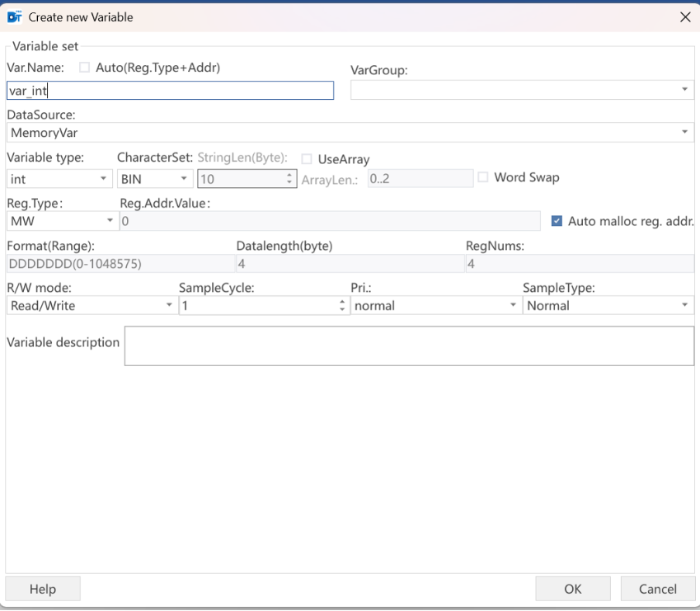Image resolution: width=700 pixels, height=611 pixels.
Task: Decrease SampleCycle with the down arrow
Action: point(342,309)
